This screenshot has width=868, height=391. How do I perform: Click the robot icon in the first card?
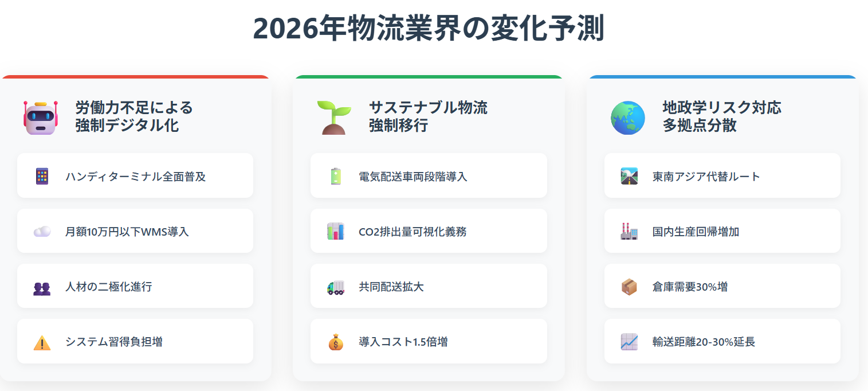[41, 117]
